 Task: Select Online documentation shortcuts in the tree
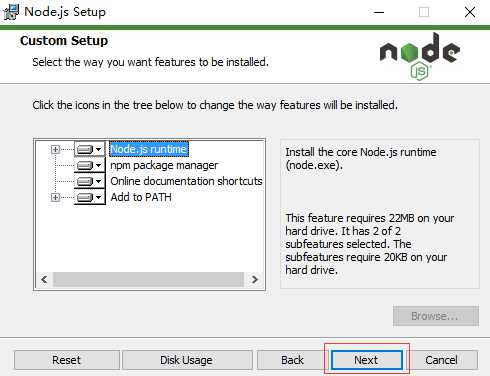[x=186, y=181]
